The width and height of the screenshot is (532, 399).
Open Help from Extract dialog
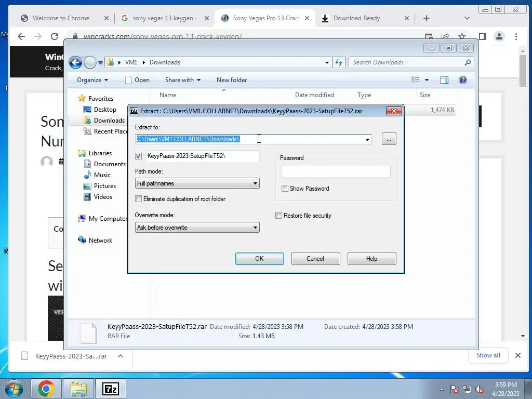[371, 259]
